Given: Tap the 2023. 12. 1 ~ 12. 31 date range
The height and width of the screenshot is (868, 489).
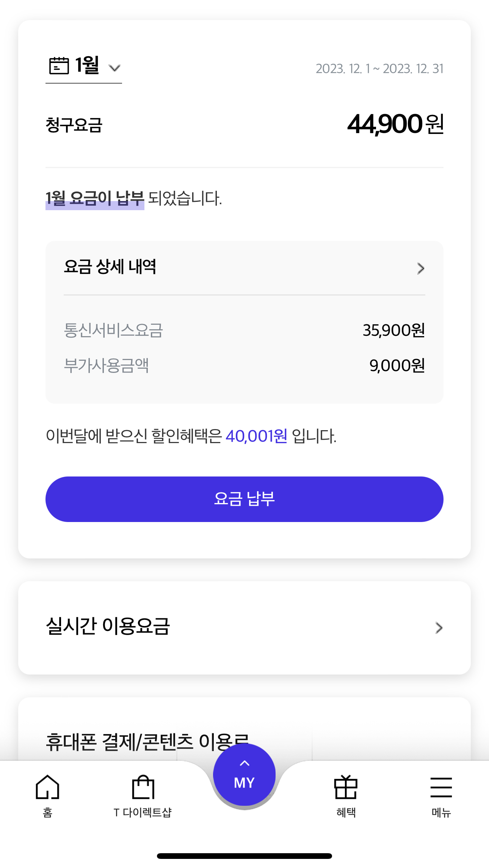Looking at the screenshot, I should [379, 69].
